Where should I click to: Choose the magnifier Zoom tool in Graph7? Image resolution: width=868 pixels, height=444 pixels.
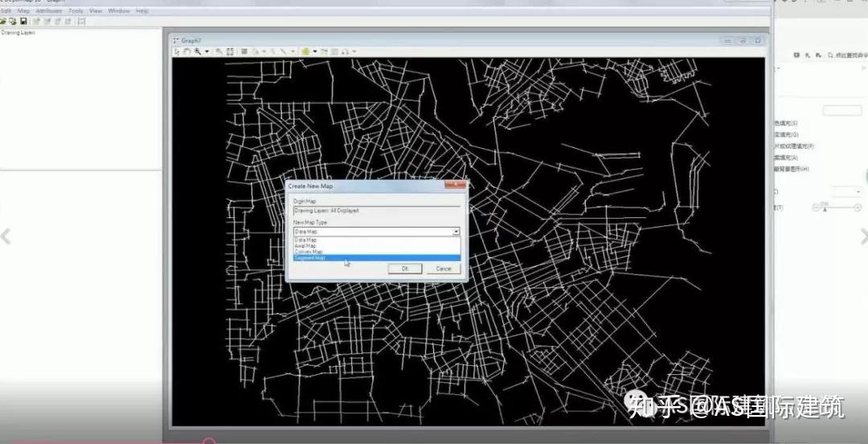(x=198, y=51)
